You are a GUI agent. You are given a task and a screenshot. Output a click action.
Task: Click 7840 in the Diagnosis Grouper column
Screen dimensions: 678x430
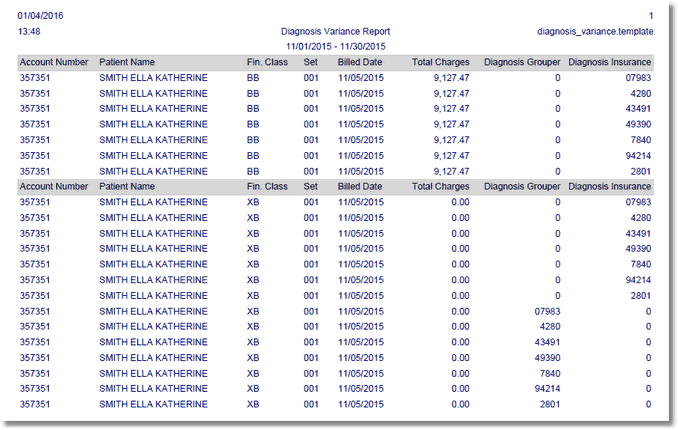[550, 373]
